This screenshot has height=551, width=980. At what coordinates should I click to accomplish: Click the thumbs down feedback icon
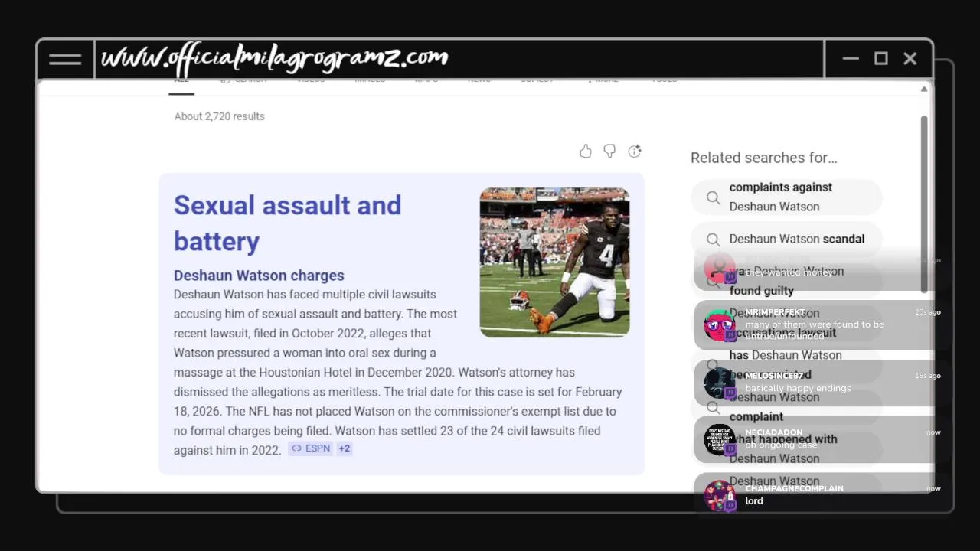point(609,151)
